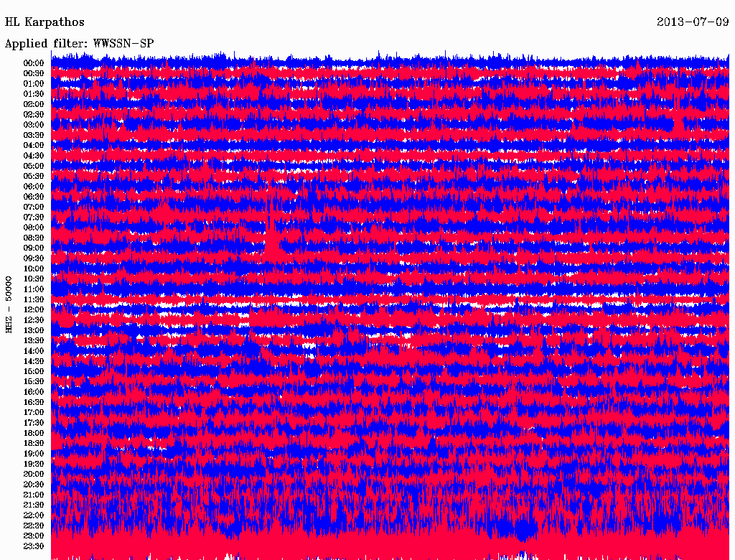Click the 23:30 time label
Image resolution: width=735 pixels, height=560 pixels.
point(34,546)
